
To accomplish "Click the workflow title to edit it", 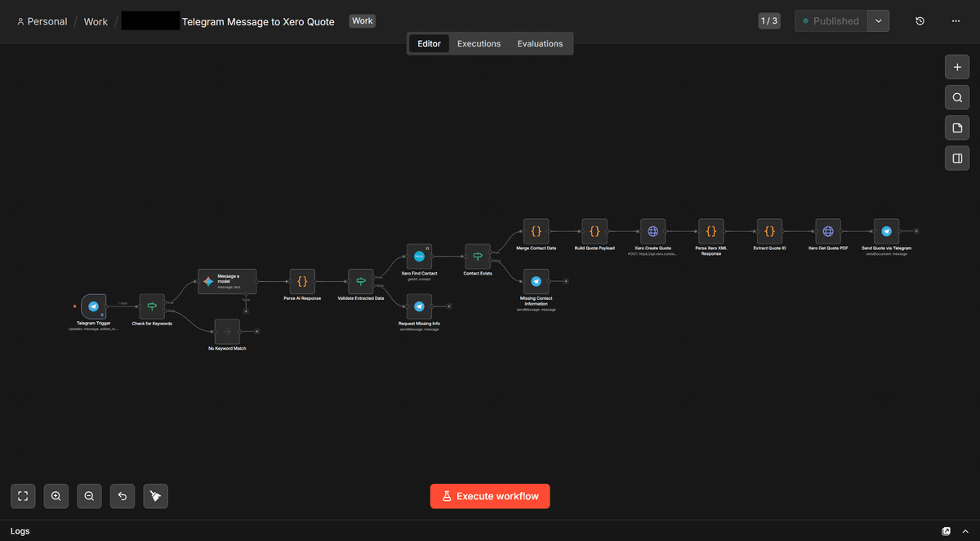I will pos(259,22).
